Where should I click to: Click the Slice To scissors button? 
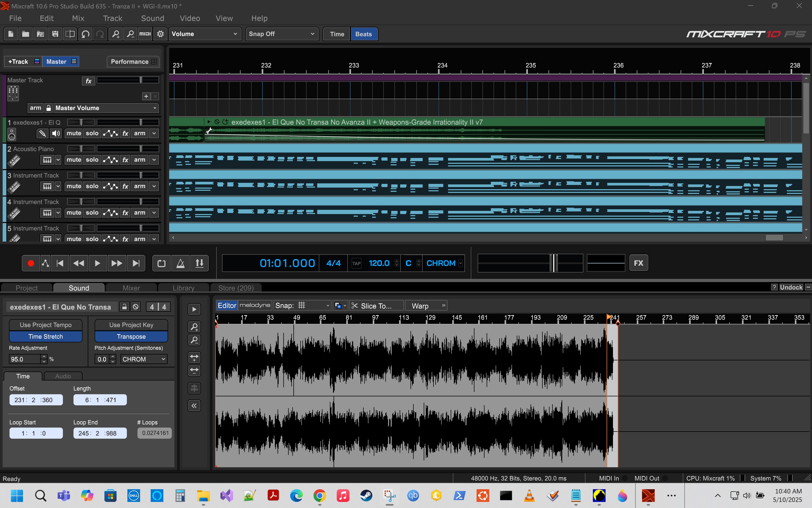click(376, 306)
